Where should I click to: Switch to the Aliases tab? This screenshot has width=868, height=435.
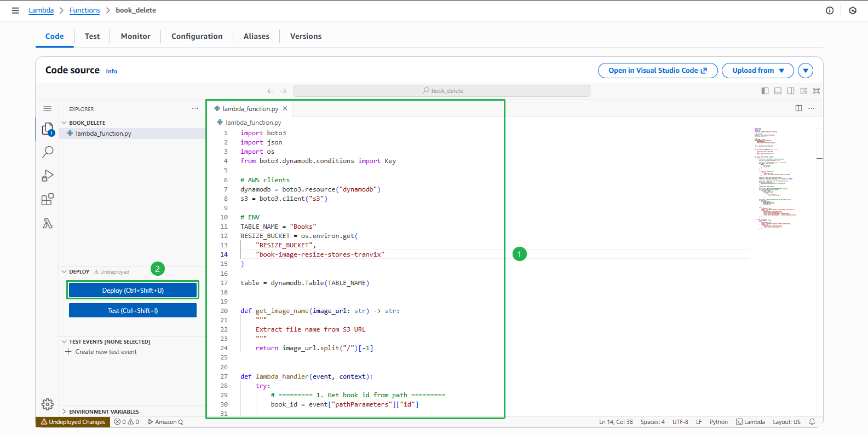256,36
